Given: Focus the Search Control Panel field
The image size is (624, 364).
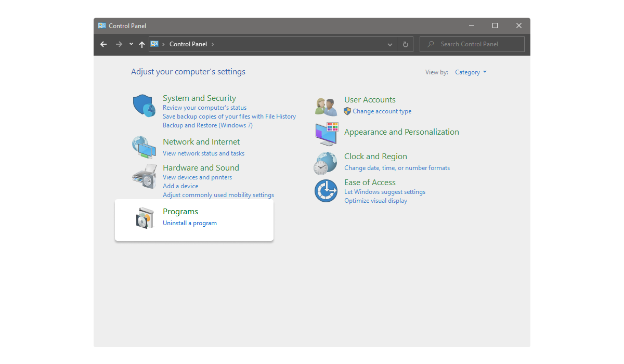Looking at the screenshot, I should [472, 44].
